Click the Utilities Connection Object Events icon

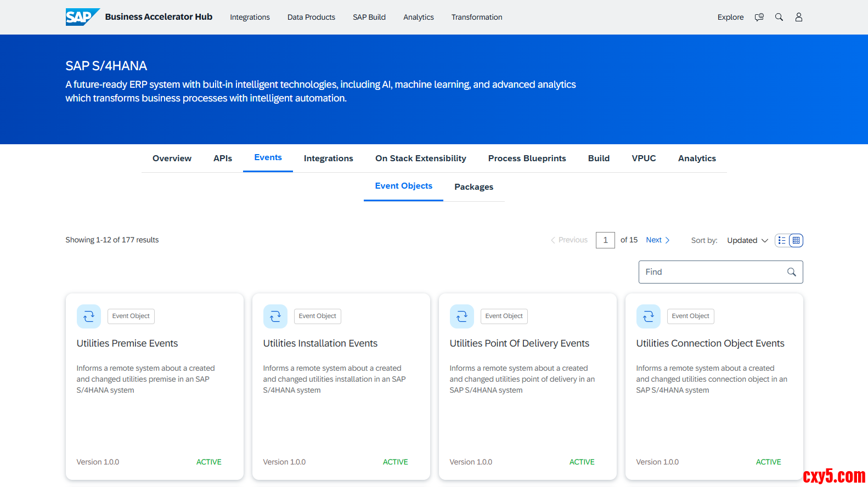pos(648,316)
